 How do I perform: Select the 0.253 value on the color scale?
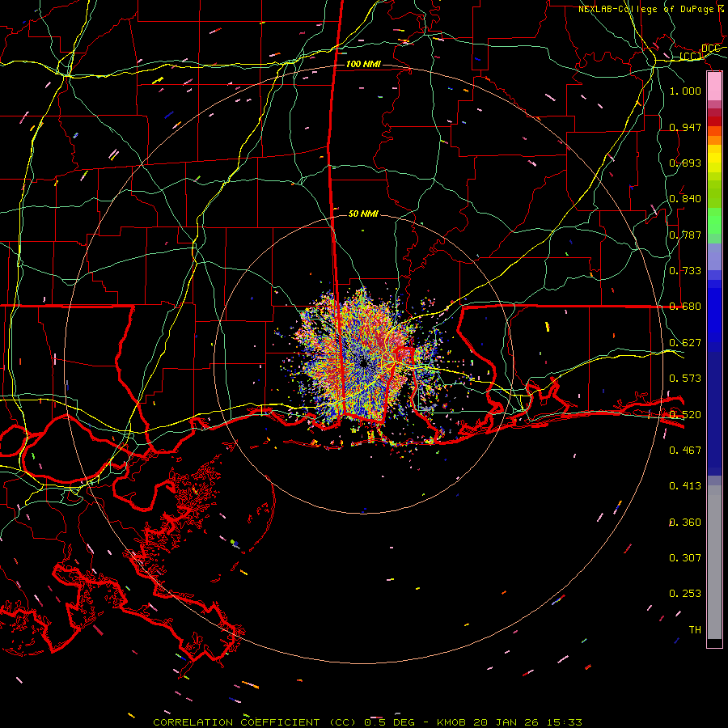coord(685,594)
